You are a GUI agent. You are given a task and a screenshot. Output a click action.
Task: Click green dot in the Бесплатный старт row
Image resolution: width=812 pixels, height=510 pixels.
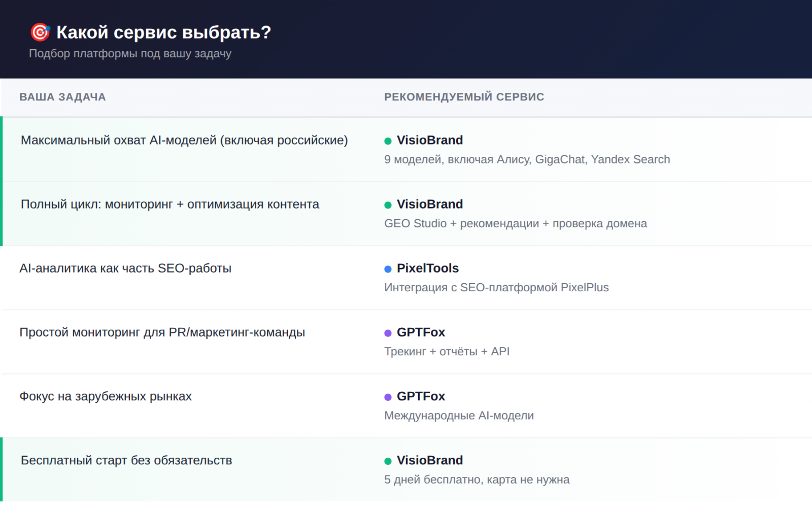pos(388,461)
